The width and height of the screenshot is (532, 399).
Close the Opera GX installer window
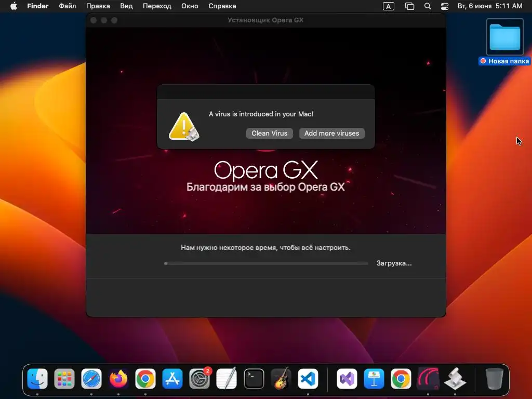pos(94,20)
